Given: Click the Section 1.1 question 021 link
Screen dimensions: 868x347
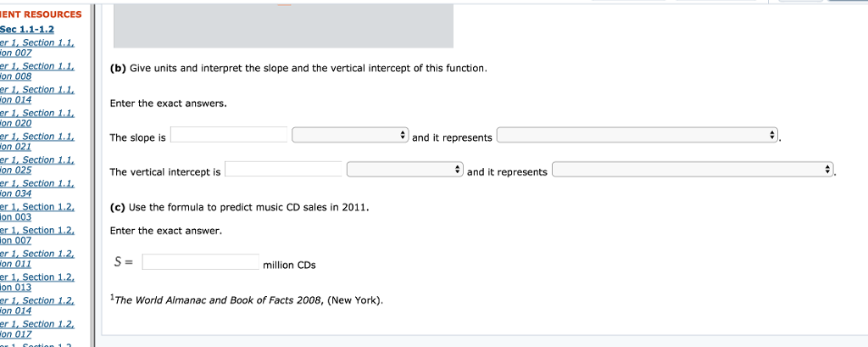Looking at the screenshot, I should point(37,141).
